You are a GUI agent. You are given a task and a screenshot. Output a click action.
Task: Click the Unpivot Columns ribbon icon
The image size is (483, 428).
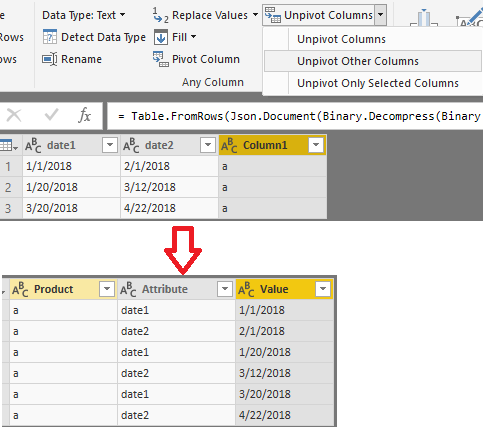[272, 15]
